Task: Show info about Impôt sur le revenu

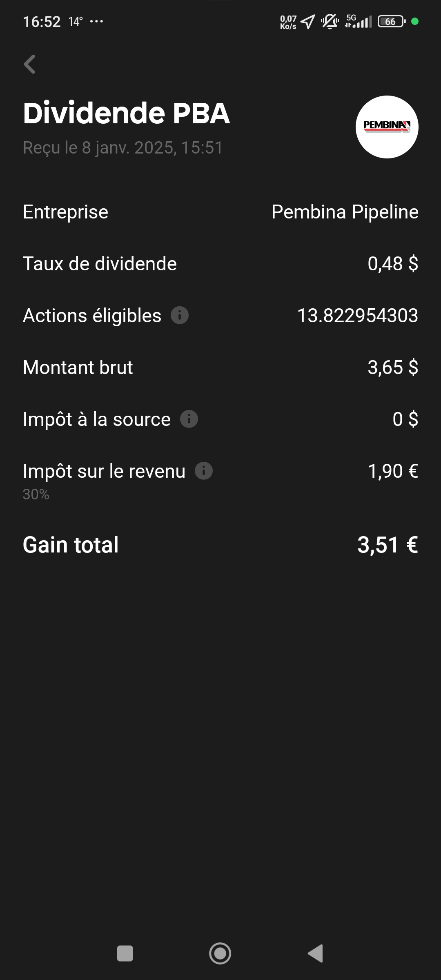Action: pos(204,471)
